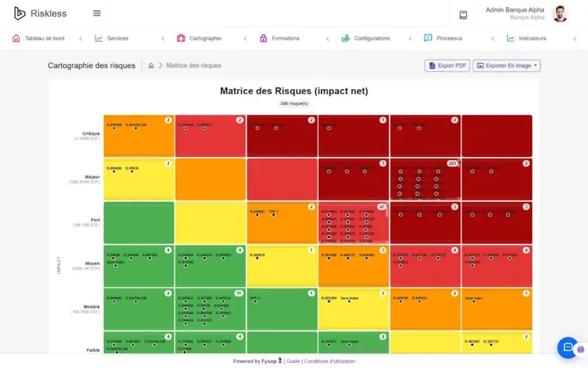Open the admin user avatar
Screen dimensions: 588x368
(560, 14)
